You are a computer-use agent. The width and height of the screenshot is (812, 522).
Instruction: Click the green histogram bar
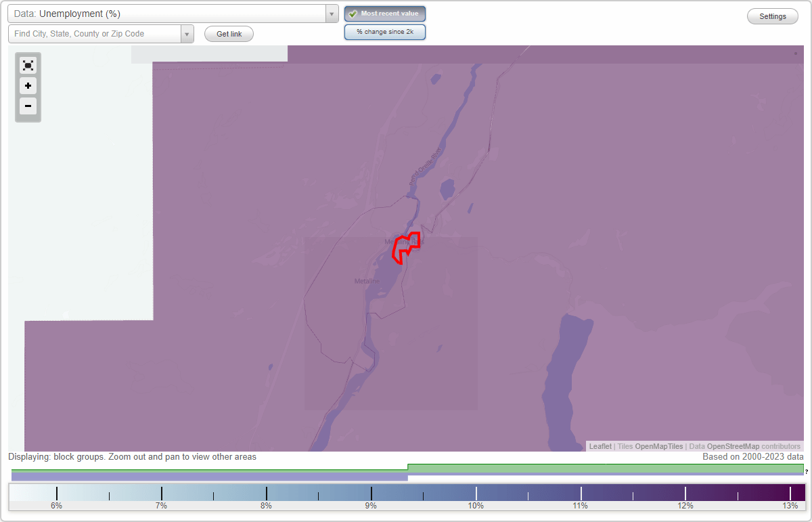point(606,469)
